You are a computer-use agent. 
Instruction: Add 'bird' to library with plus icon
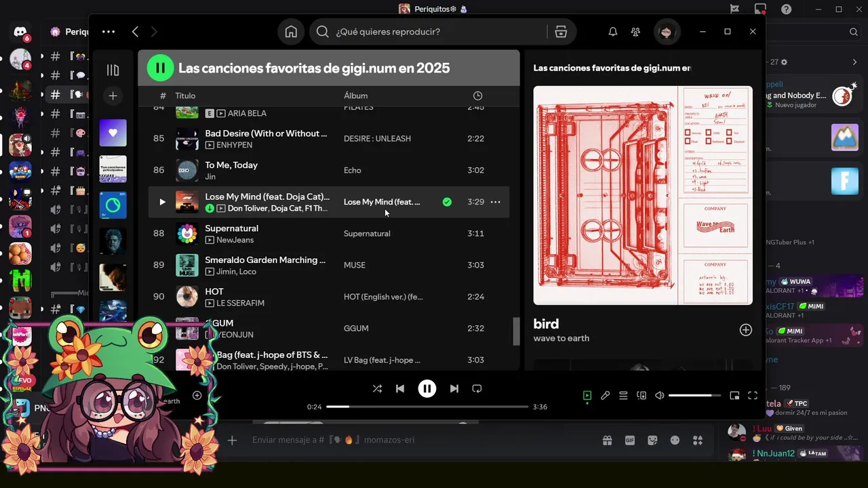pyautogui.click(x=746, y=330)
